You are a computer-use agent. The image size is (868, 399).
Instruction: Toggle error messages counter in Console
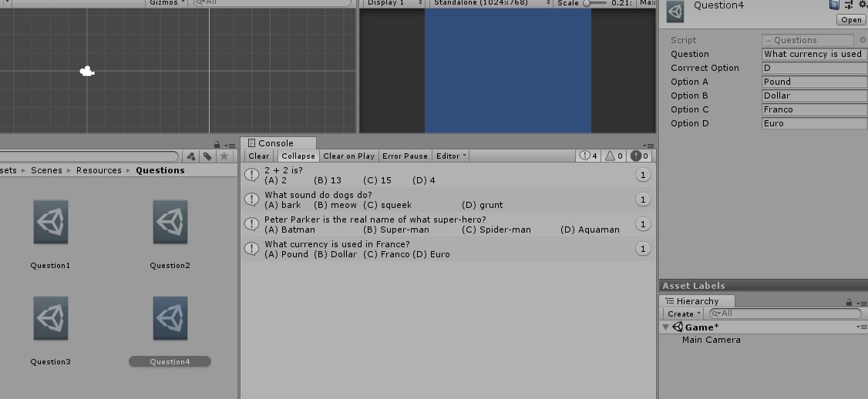click(639, 156)
